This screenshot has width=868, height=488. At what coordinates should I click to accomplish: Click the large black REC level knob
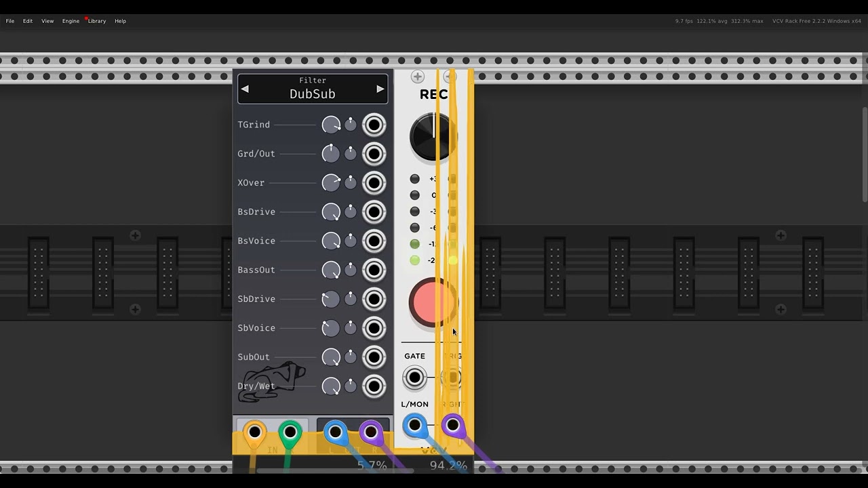pos(433,136)
